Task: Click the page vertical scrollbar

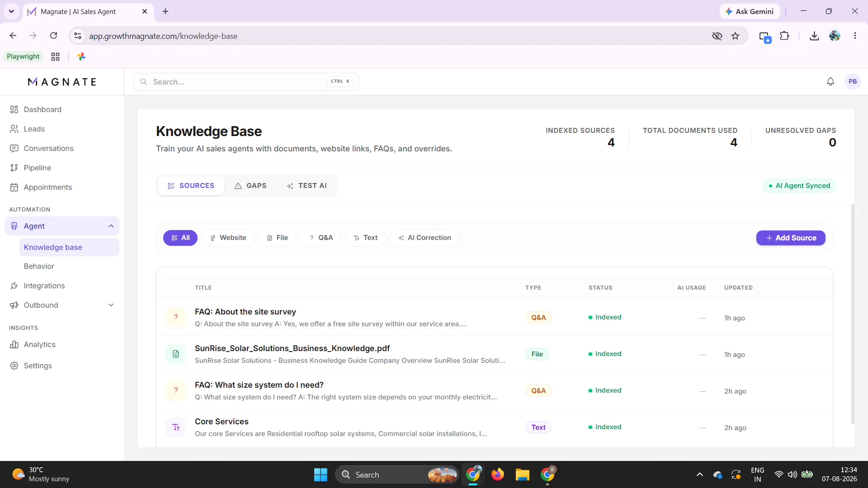Action: click(853, 314)
